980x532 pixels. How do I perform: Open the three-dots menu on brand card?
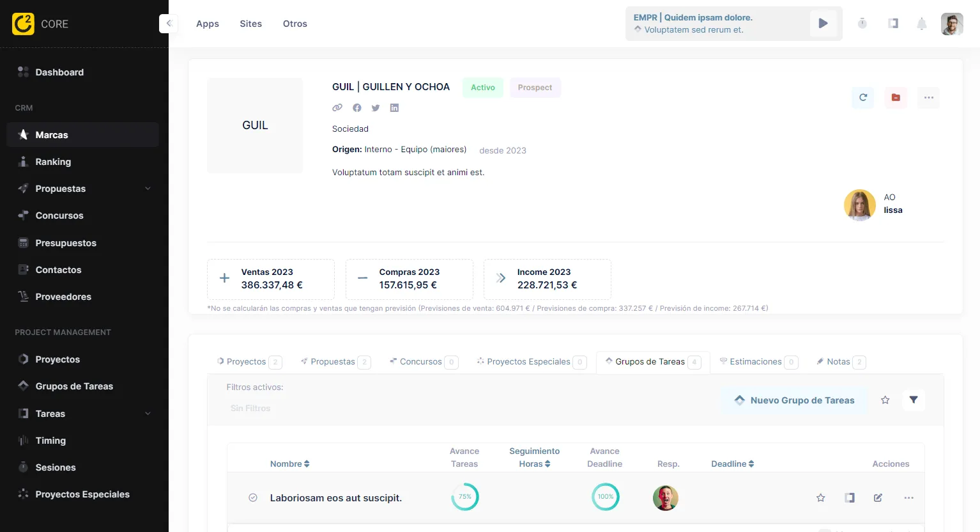point(928,98)
